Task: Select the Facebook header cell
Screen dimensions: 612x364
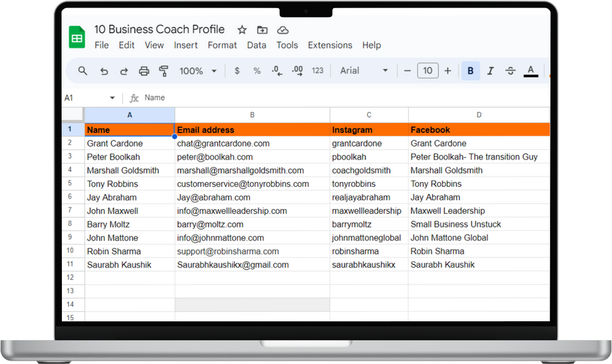Action: coord(479,130)
